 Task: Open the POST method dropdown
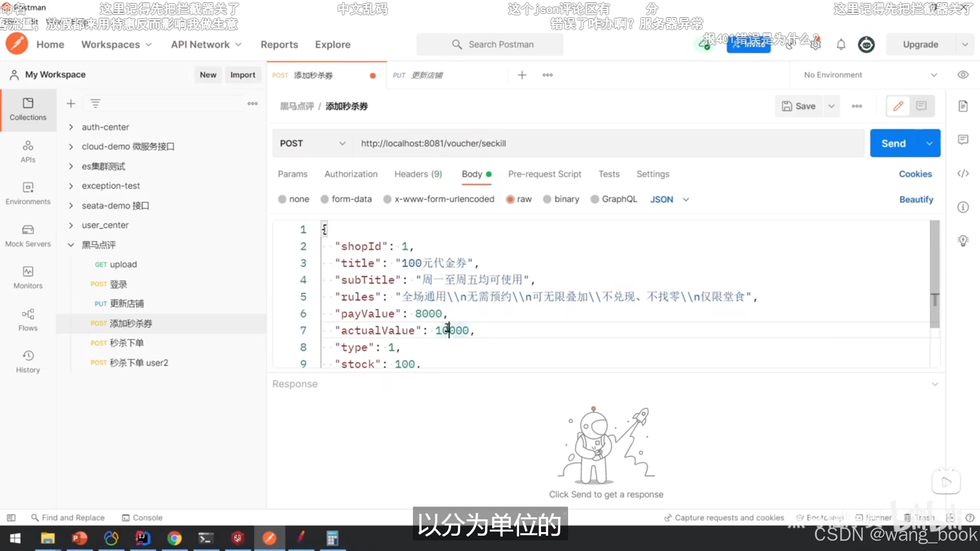coord(312,143)
